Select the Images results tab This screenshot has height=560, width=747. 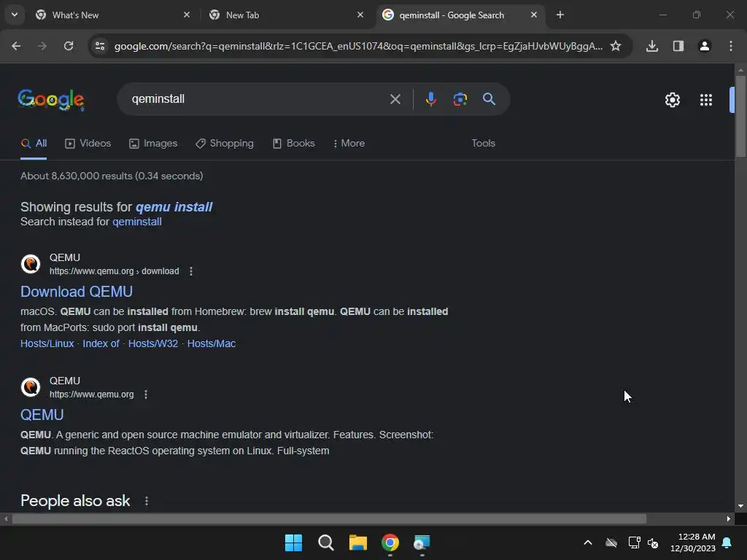coord(153,144)
